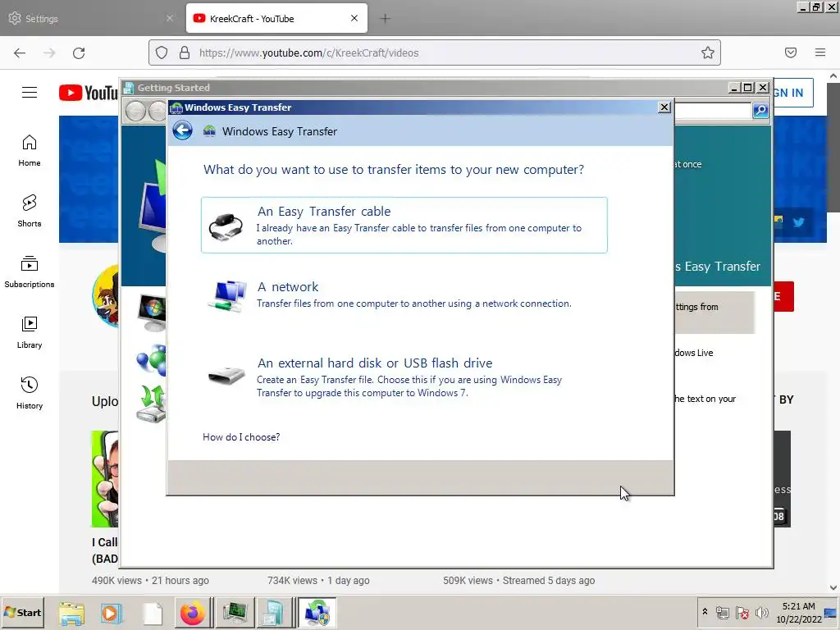Click the Windows Easy Transfer taskbar button

[317, 613]
